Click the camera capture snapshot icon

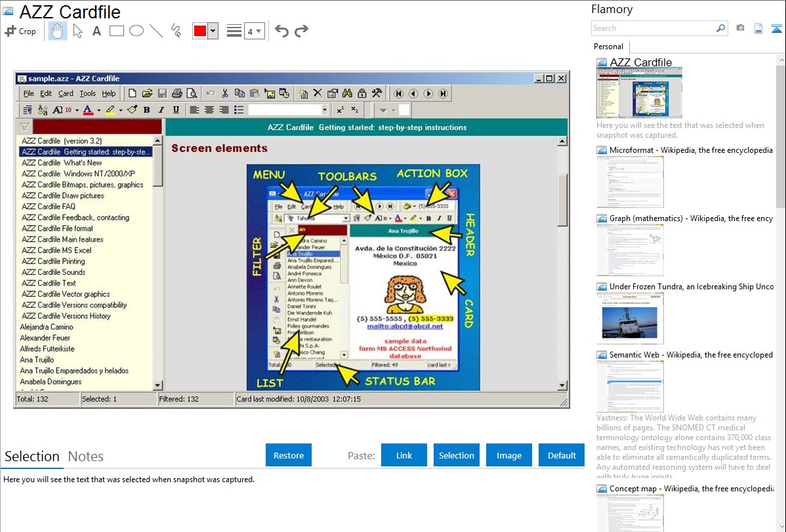[x=740, y=28]
